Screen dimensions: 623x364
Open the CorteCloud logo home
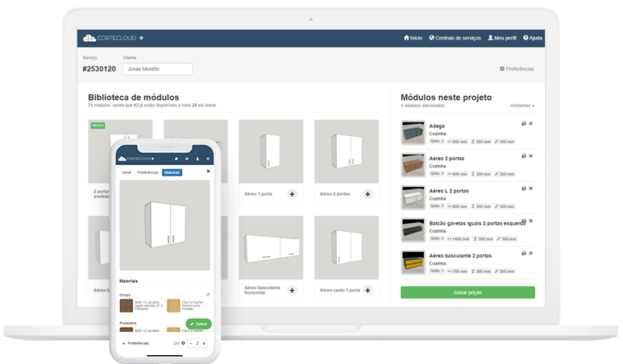coord(108,38)
